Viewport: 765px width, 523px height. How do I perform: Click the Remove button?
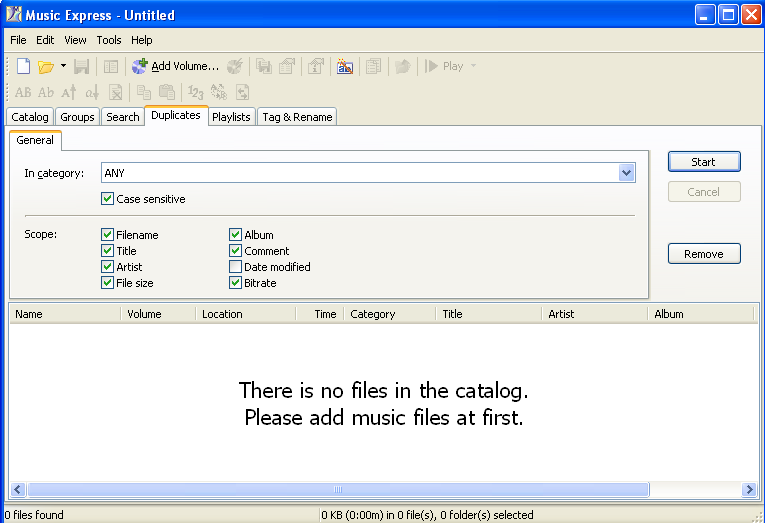[704, 254]
